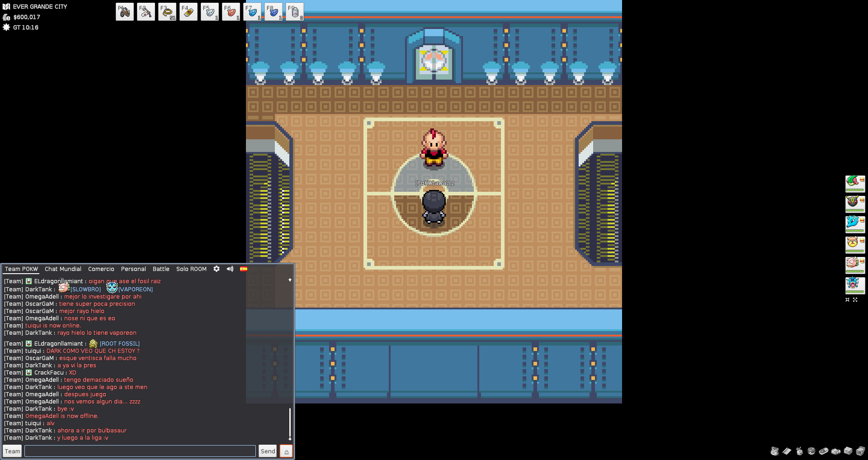Select the Kingdra party slot

point(855,224)
